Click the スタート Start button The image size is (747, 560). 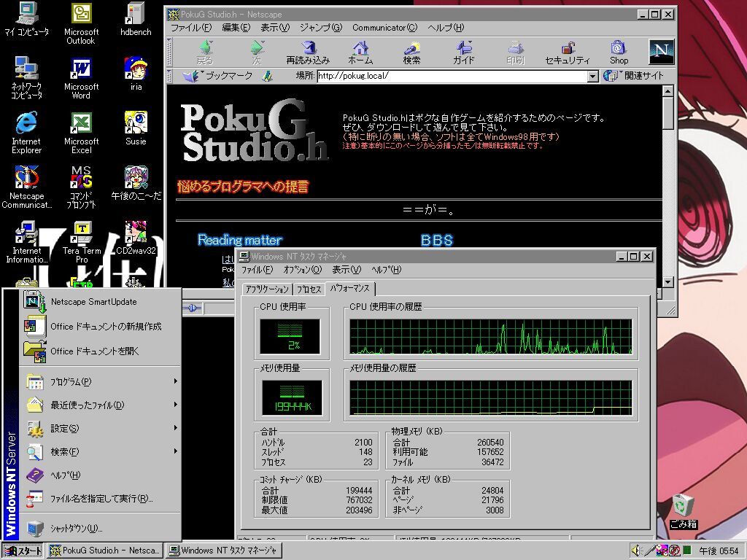tap(23, 551)
